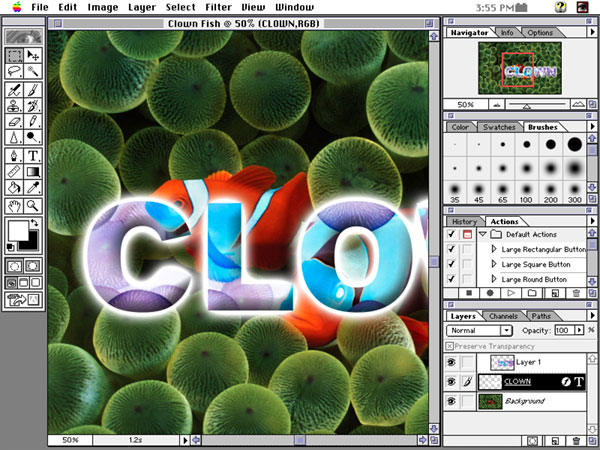Select the Rectangular Marquee tool
Image resolution: width=600 pixels, height=450 pixels.
pos(14,55)
